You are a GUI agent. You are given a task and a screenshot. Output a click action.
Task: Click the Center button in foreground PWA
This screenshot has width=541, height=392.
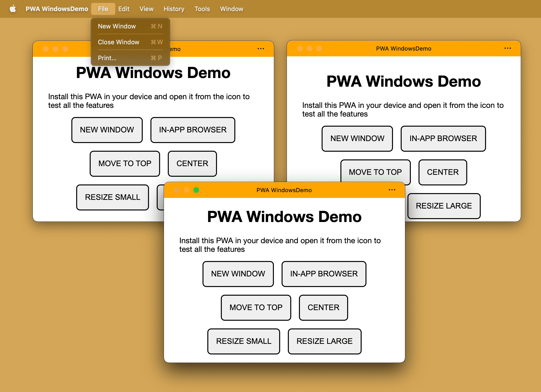click(x=324, y=307)
